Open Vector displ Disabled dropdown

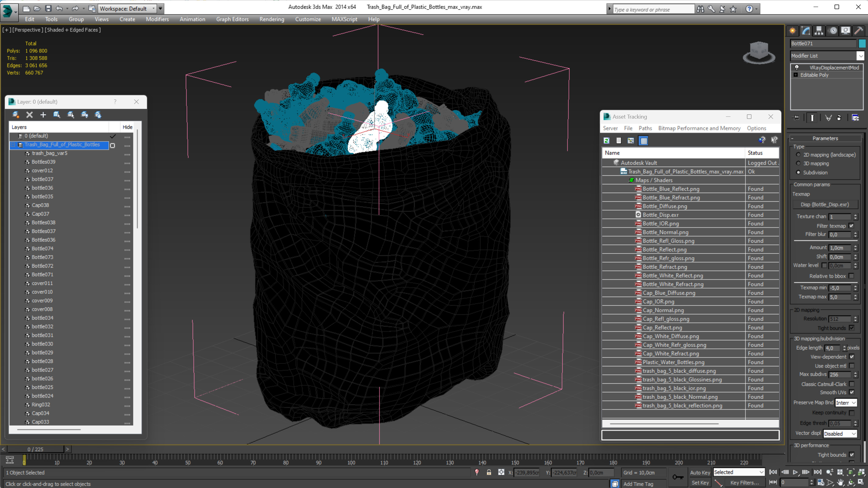[840, 434]
